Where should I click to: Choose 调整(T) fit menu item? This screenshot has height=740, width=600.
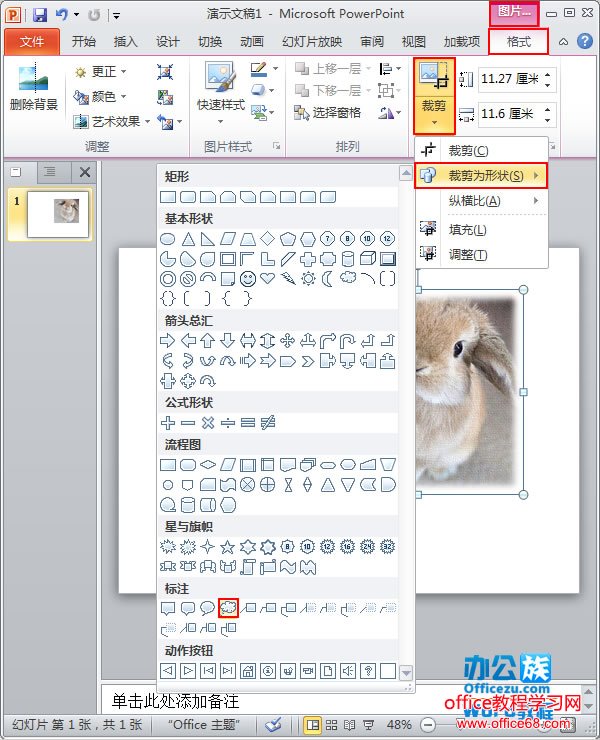[481, 255]
